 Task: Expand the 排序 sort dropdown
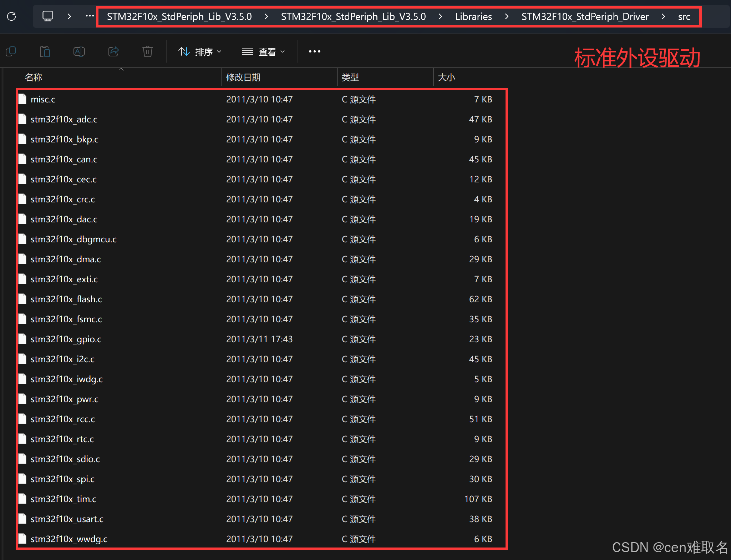click(200, 52)
